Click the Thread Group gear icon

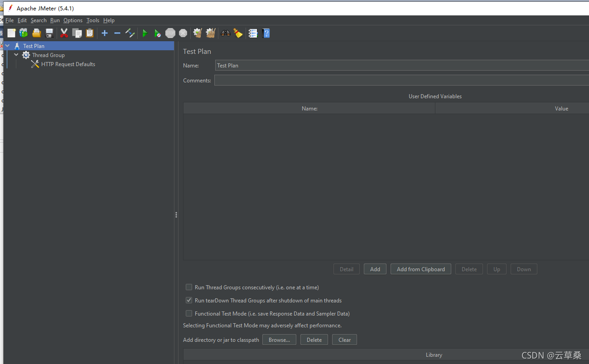coord(26,55)
